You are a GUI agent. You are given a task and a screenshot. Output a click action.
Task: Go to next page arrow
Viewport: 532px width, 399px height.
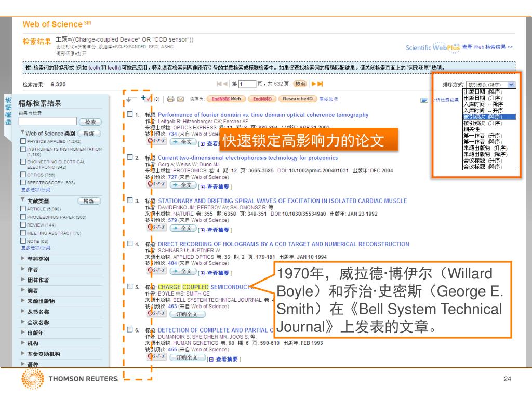314,84
